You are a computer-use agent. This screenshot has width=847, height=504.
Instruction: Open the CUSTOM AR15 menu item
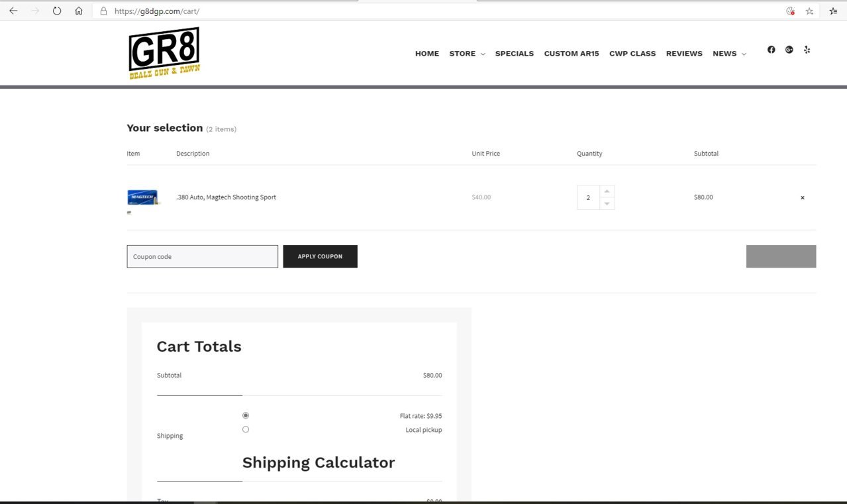click(572, 54)
